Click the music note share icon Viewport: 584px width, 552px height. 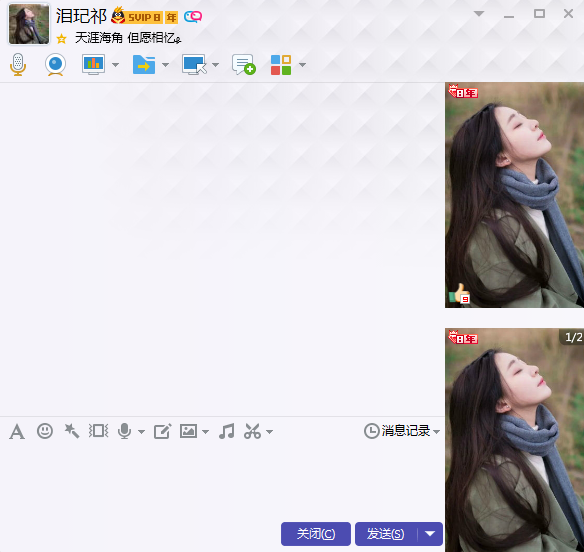coord(226,431)
